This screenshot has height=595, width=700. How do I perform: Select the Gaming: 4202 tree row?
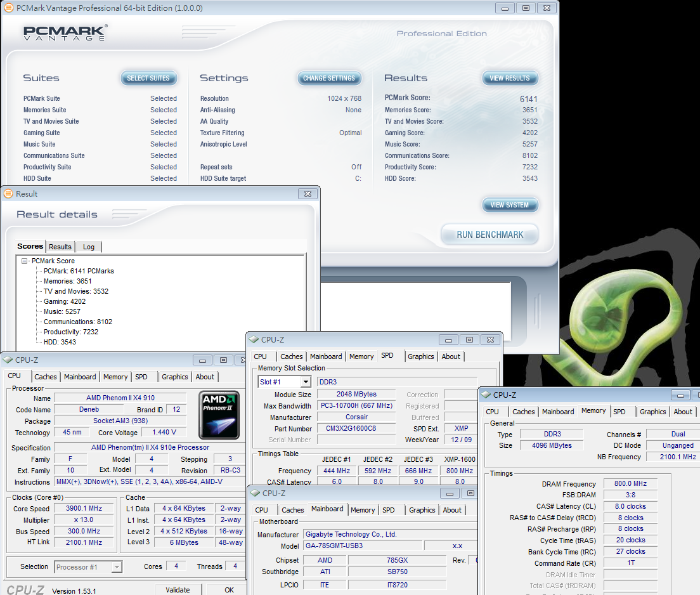(x=65, y=301)
